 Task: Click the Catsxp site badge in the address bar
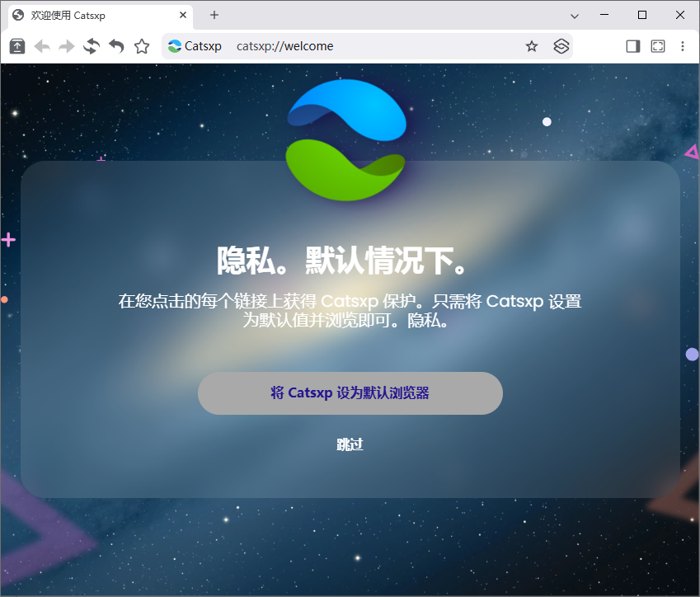195,46
